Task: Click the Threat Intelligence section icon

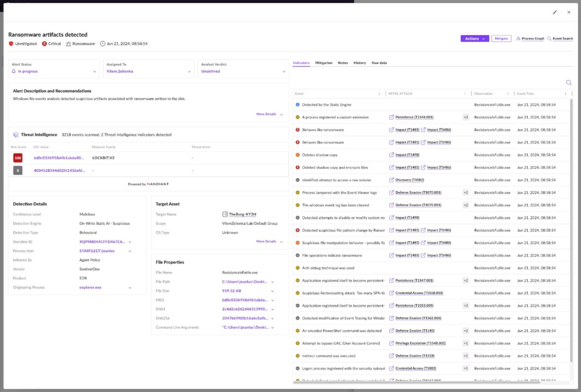Action: coord(16,134)
